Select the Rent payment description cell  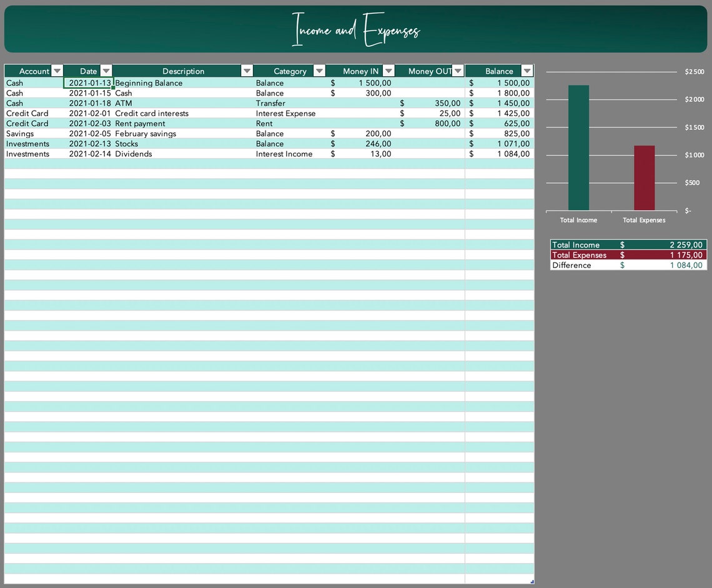pyautogui.click(x=140, y=123)
